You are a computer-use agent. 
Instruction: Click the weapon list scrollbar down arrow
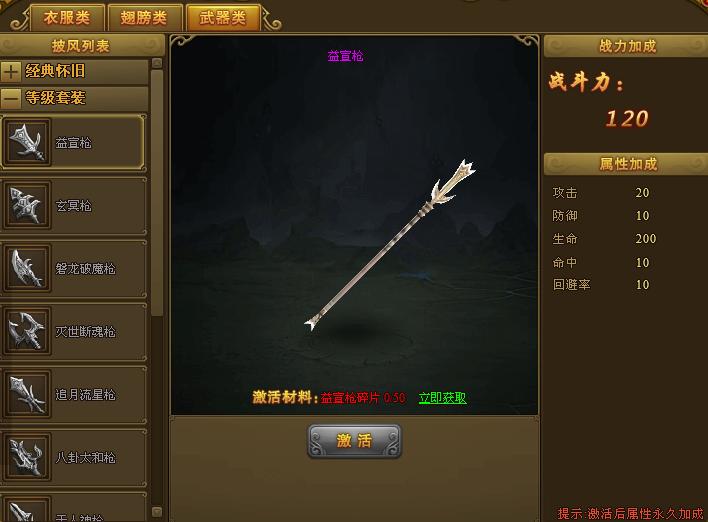click(157, 512)
